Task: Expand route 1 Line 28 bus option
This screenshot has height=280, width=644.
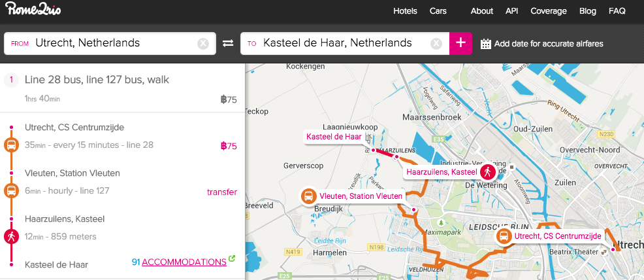Action: [x=97, y=80]
